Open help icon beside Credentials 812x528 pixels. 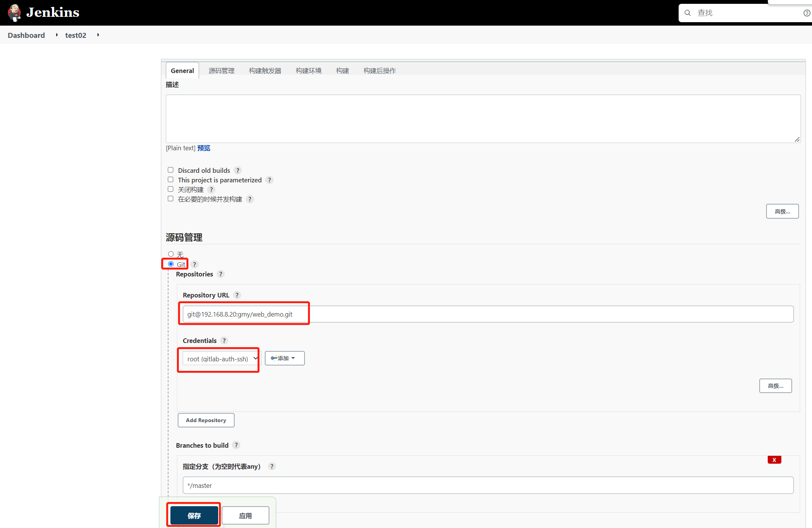pyautogui.click(x=224, y=341)
